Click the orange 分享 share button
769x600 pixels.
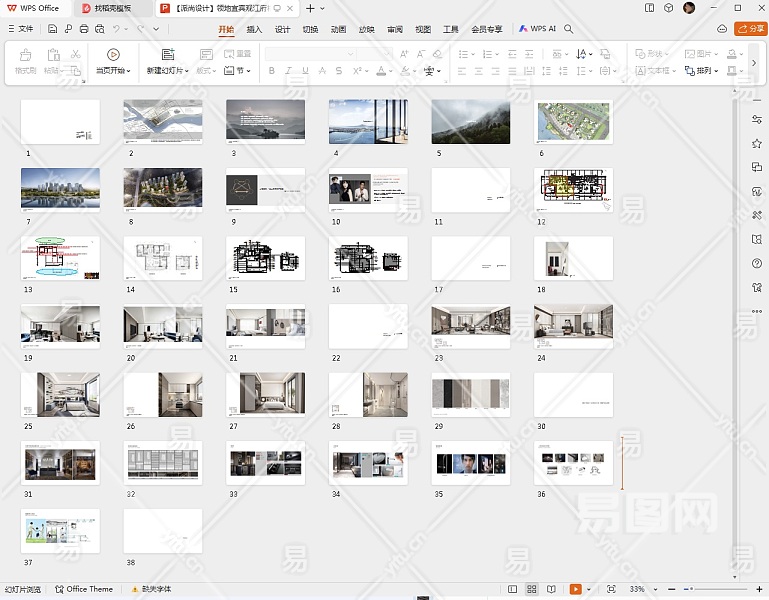click(x=750, y=29)
